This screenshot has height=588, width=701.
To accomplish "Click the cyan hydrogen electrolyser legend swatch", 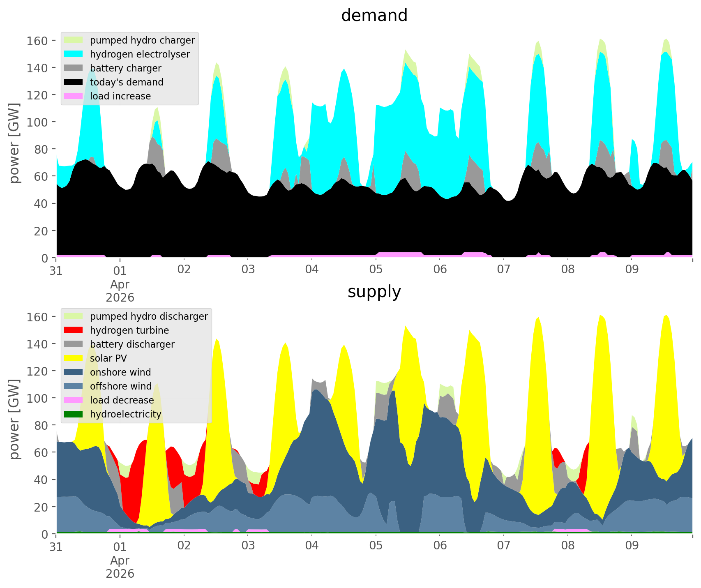I will pyautogui.click(x=74, y=54).
